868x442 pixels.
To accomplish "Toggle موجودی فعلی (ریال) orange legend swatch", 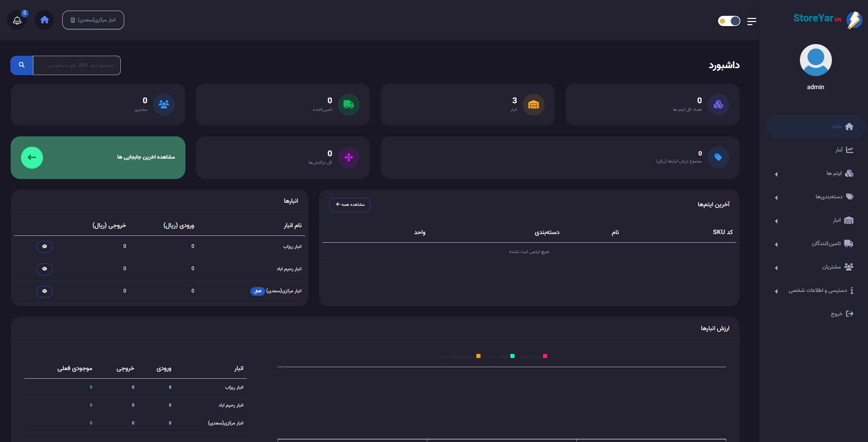I will pos(478,356).
